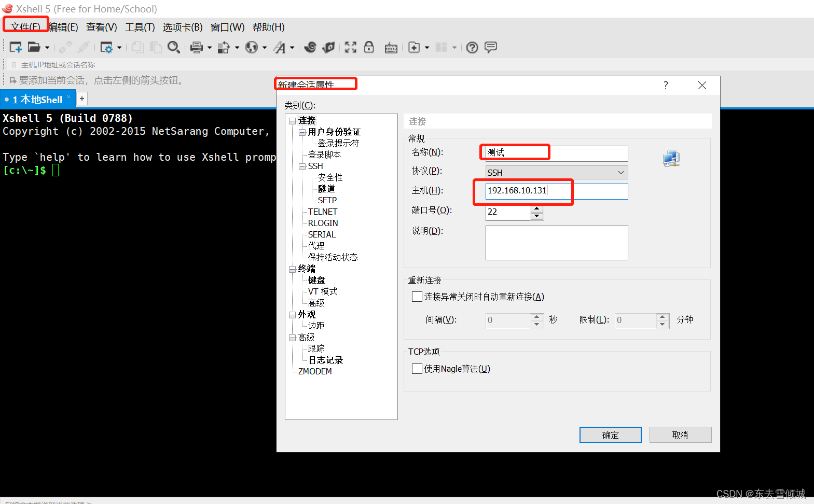Image resolution: width=814 pixels, height=504 pixels.
Task: Click the new tab plus-page icon
Action: coord(414,47)
